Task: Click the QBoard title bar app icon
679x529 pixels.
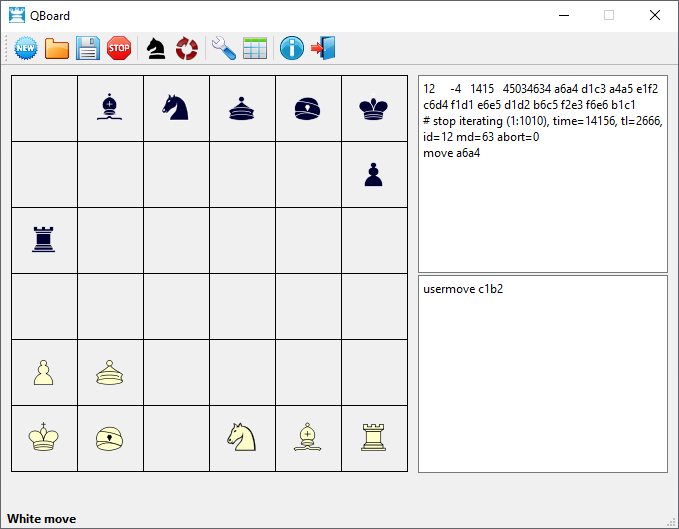Action: 17,15
